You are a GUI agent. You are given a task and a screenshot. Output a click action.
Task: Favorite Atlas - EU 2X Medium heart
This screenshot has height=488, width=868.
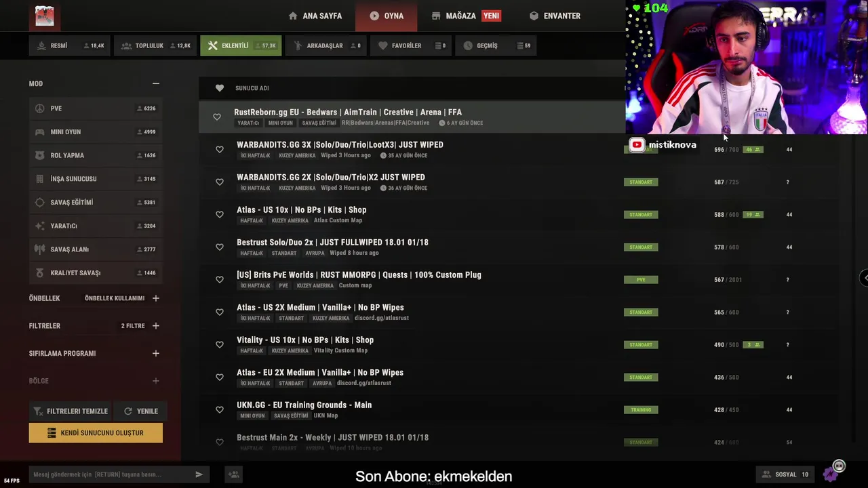pos(220,378)
